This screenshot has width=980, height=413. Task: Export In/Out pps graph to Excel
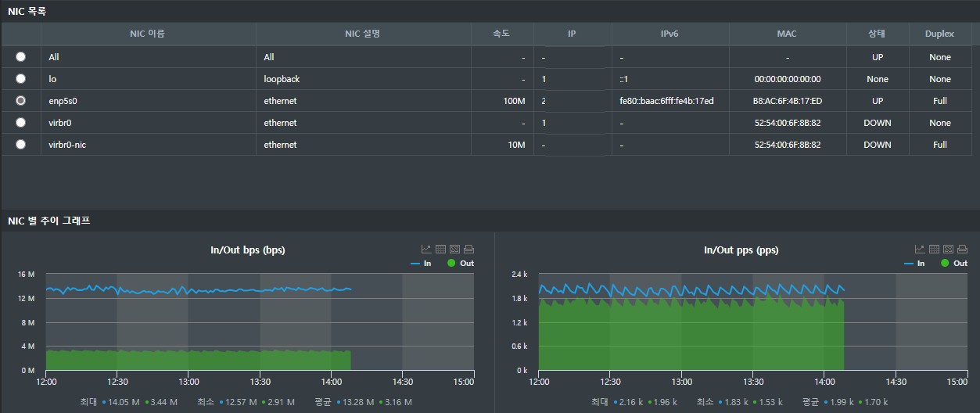(x=948, y=249)
